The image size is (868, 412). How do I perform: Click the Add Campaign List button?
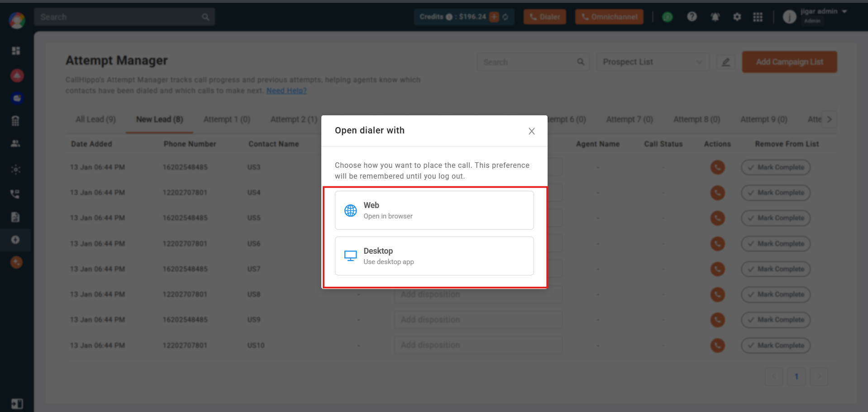point(790,62)
